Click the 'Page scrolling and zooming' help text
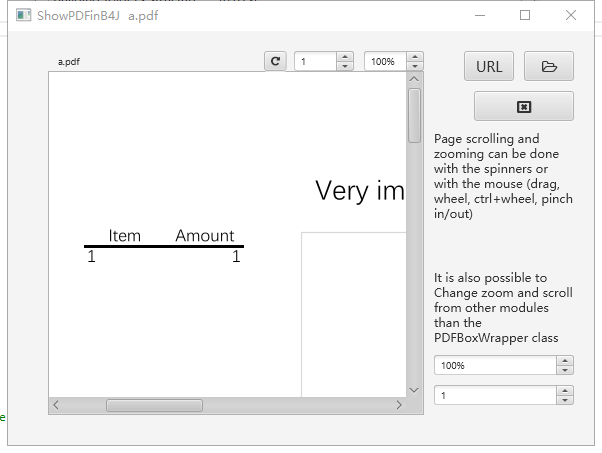 point(503,176)
